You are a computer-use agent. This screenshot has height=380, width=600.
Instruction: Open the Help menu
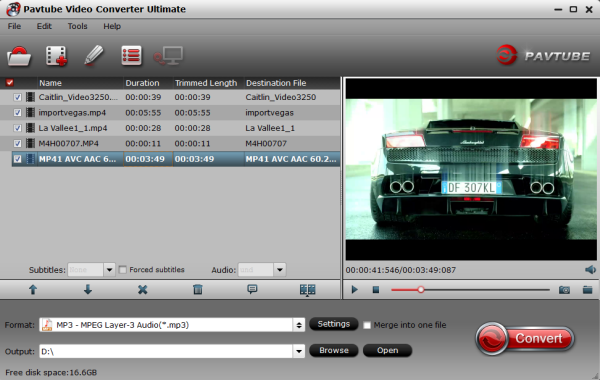[112, 26]
